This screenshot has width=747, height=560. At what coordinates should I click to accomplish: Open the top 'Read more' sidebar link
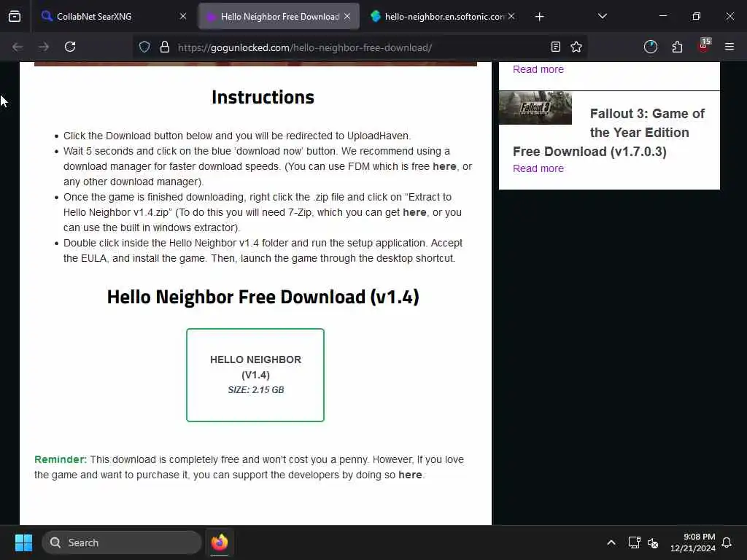[538, 69]
